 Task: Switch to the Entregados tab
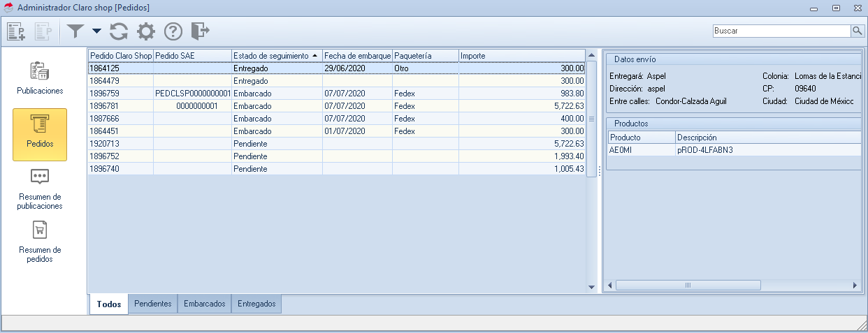click(256, 304)
